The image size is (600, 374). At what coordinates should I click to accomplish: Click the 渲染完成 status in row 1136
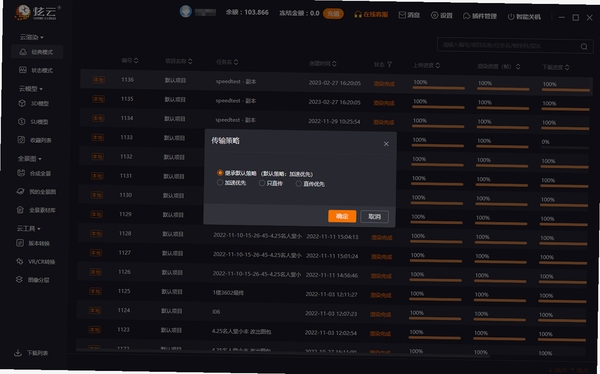coord(384,83)
